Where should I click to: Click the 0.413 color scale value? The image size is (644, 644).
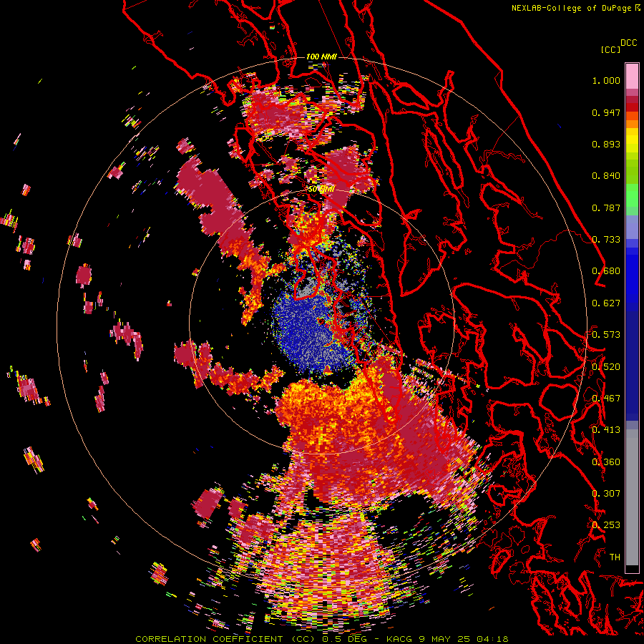(606, 430)
